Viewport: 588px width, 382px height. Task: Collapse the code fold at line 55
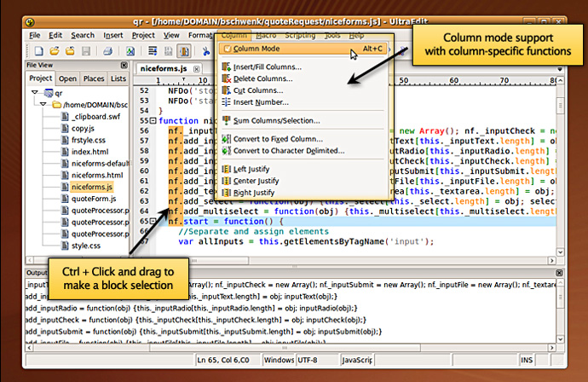tap(152, 121)
